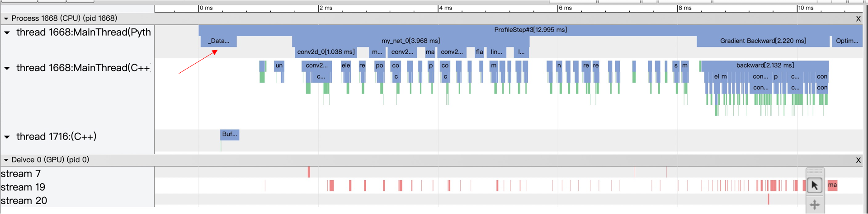Collapse the Deivce 0 (GPU) section
Screen dimensions: 868x214
pyautogui.click(x=6, y=160)
